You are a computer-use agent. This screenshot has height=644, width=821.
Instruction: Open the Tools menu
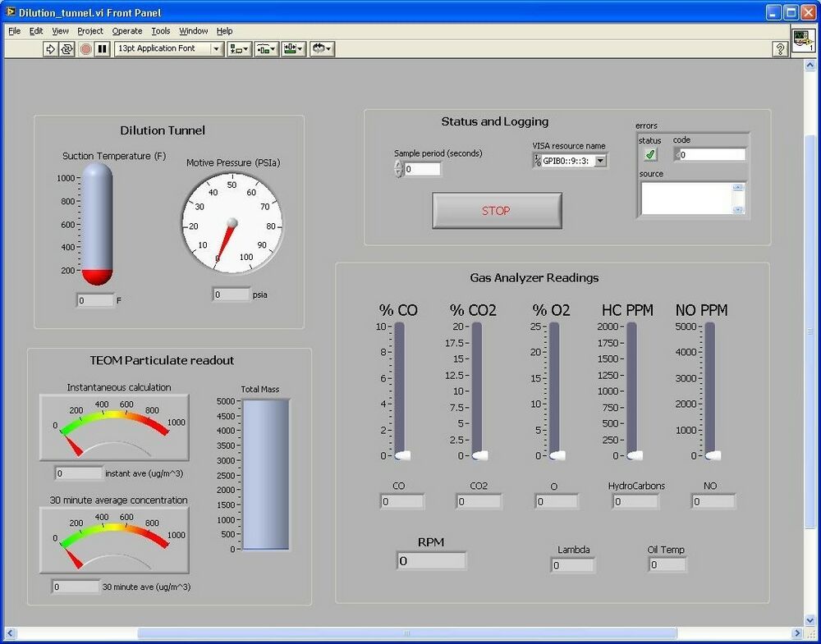(x=160, y=30)
